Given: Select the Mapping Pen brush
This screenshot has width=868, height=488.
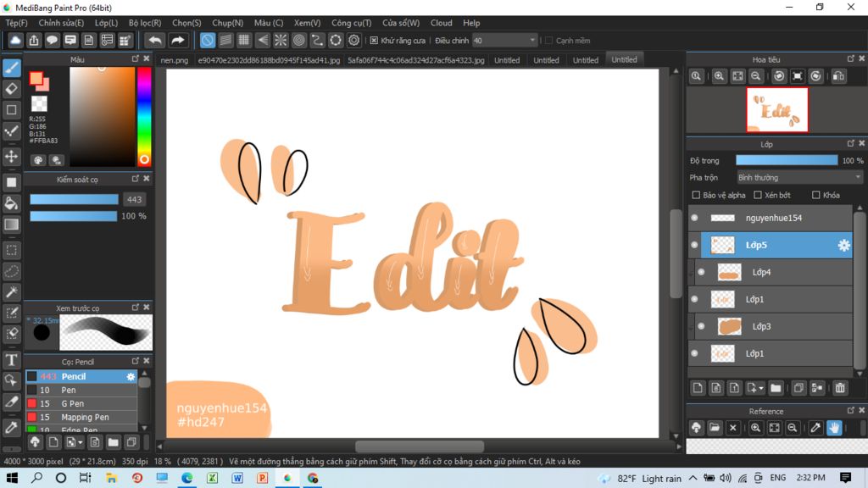Looking at the screenshot, I should (x=81, y=417).
